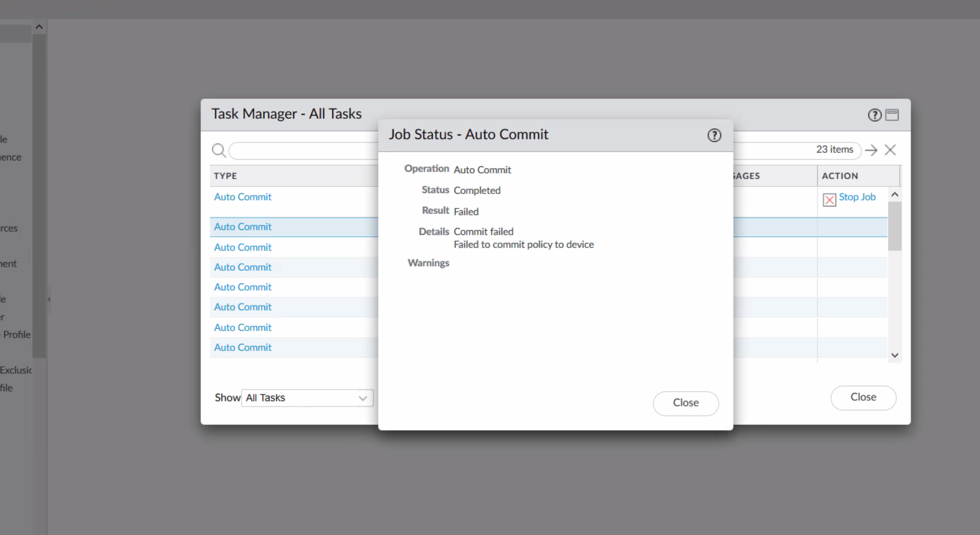Open the topmost Auto Commit task

242,197
